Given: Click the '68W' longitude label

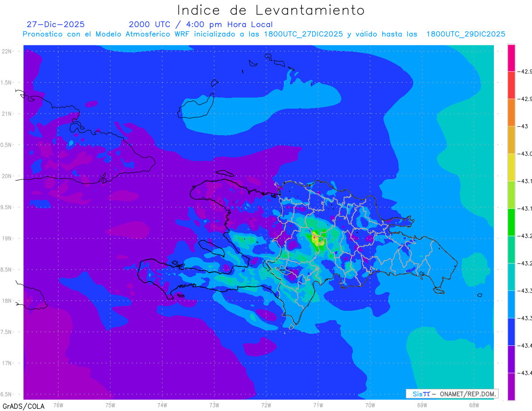Looking at the screenshot, I should (474, 405).
